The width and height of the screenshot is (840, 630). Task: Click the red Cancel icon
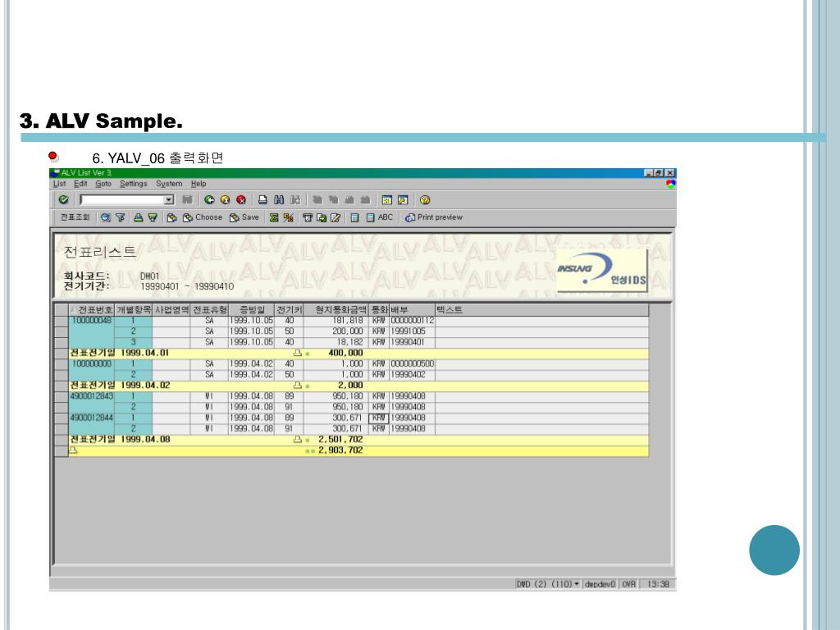[241, 200]
